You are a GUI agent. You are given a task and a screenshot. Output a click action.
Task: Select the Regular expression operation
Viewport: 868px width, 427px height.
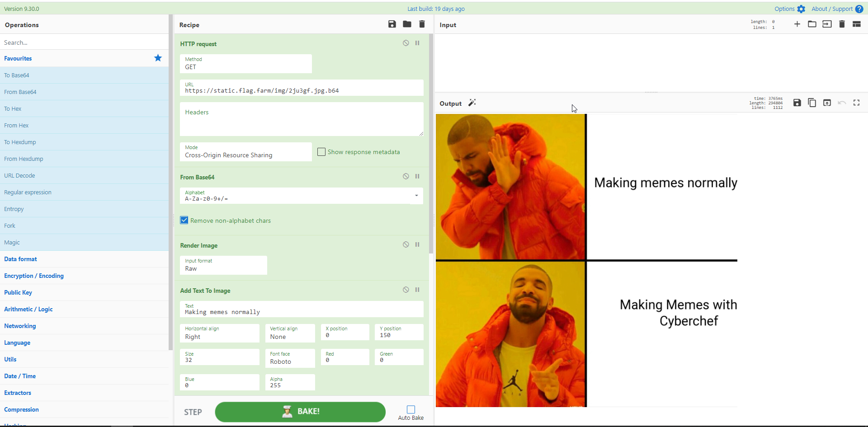pos(84,192)
